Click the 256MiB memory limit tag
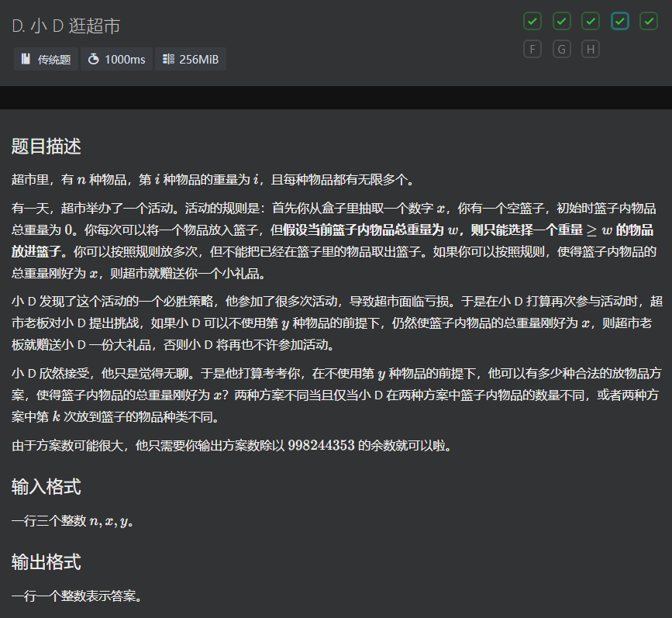Image resolution: width=672 pixels, height=618 pixels. coord(191,59)
